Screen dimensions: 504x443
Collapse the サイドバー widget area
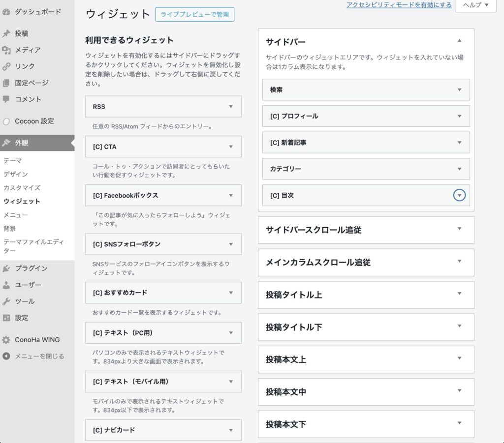(x=459, y=41)
